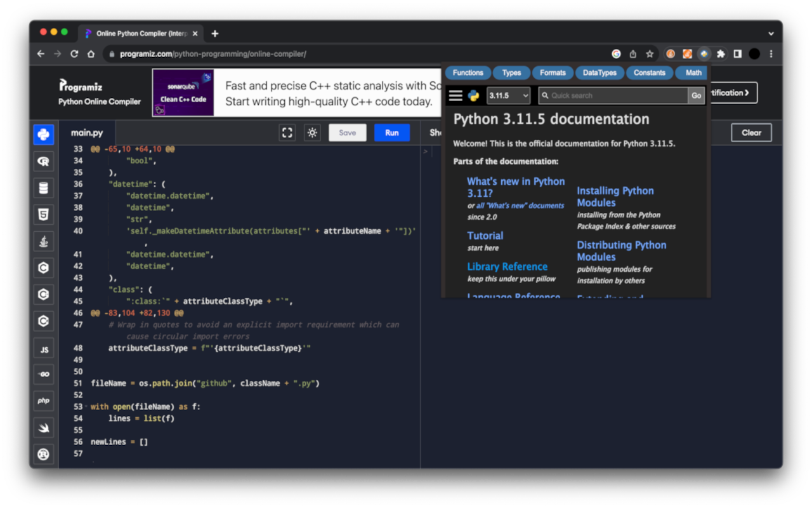
Task: Choose the JS compiler icon
Action: pyautogui.click(x=43, y=349)
